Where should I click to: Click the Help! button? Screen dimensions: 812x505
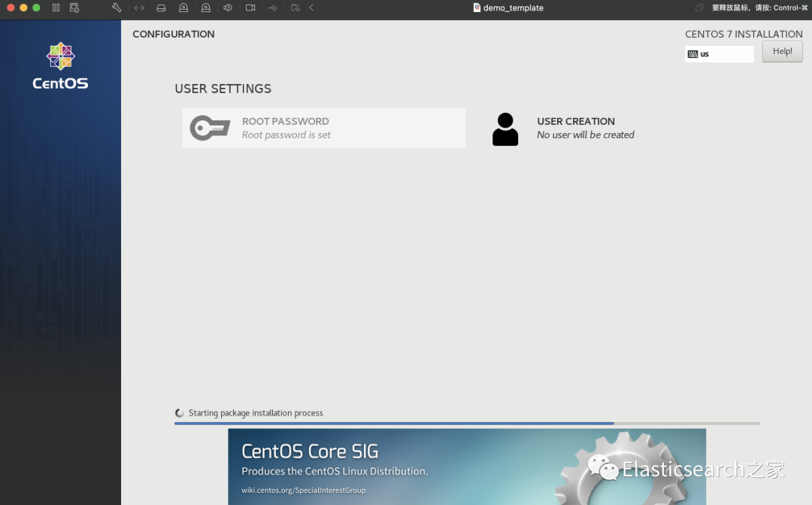[x=782, y=51]
